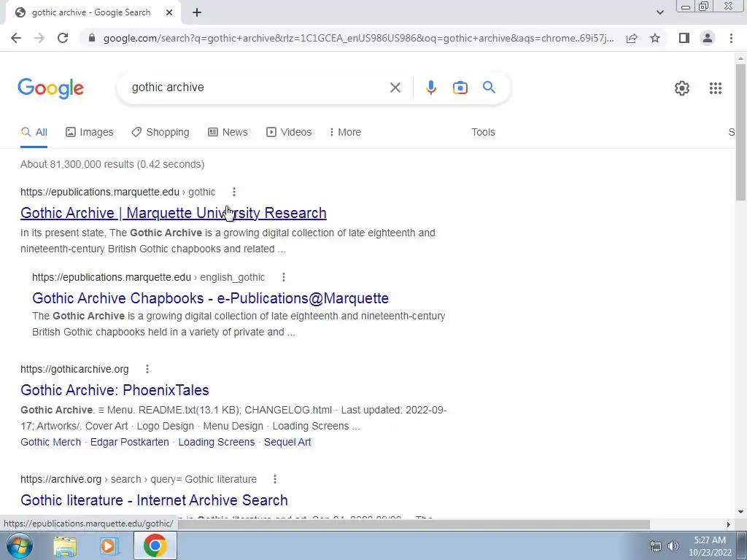
Task: Expand tab search chevron
Action: pos(659,12)
